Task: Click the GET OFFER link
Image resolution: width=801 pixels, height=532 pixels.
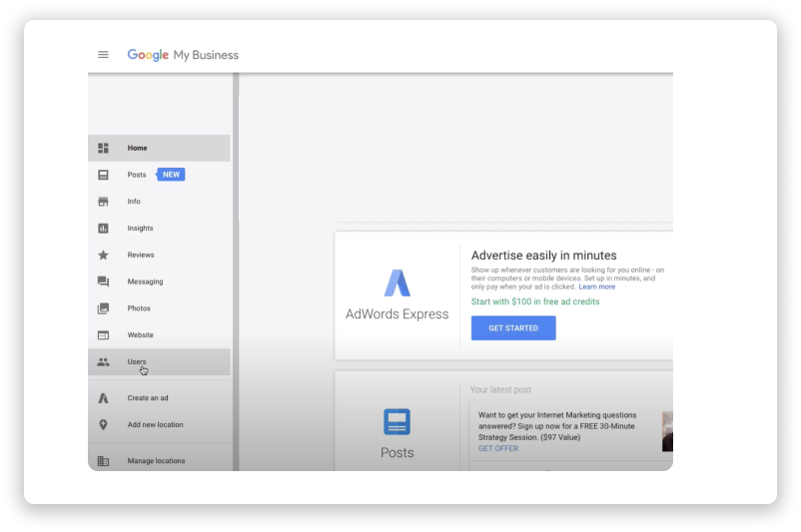Action: [498, 448]
